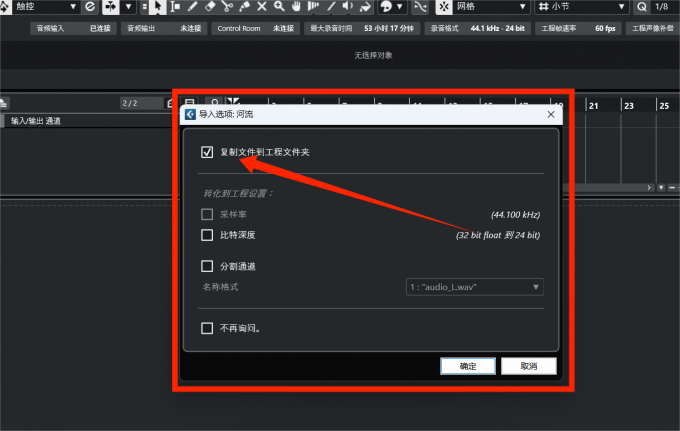
Task: Click the Cubase logo in the dialog title bar
Action: click(190, 114)
